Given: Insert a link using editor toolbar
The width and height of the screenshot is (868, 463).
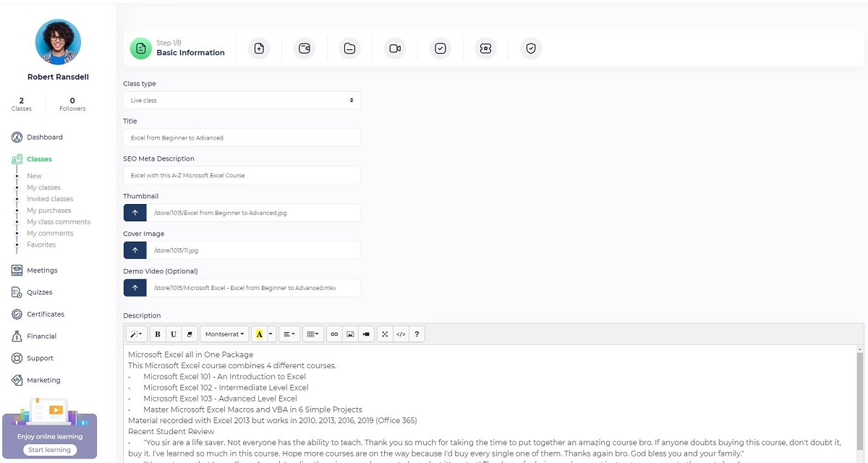Looking at the screenshot, I should pyautogui.click(x=334, y=334).
